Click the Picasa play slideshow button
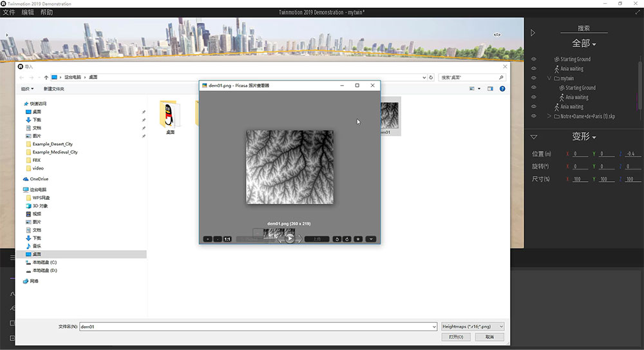 [290, 238]
